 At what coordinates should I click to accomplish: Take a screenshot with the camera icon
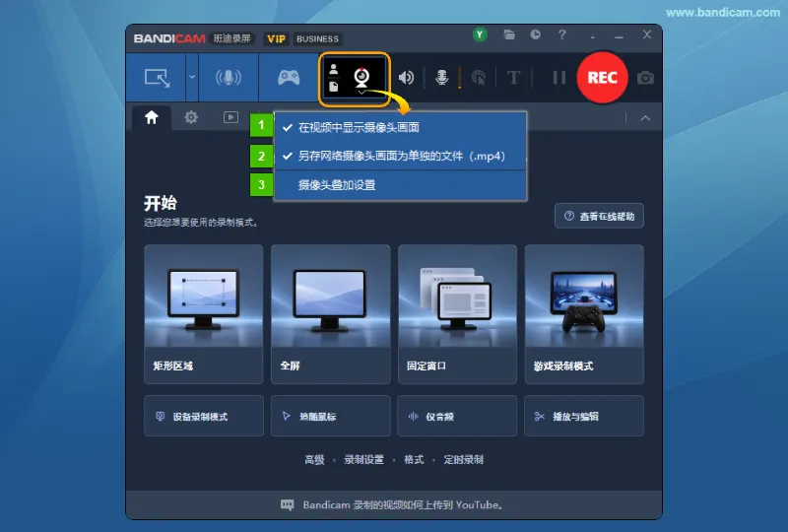[x=645, y=78]
